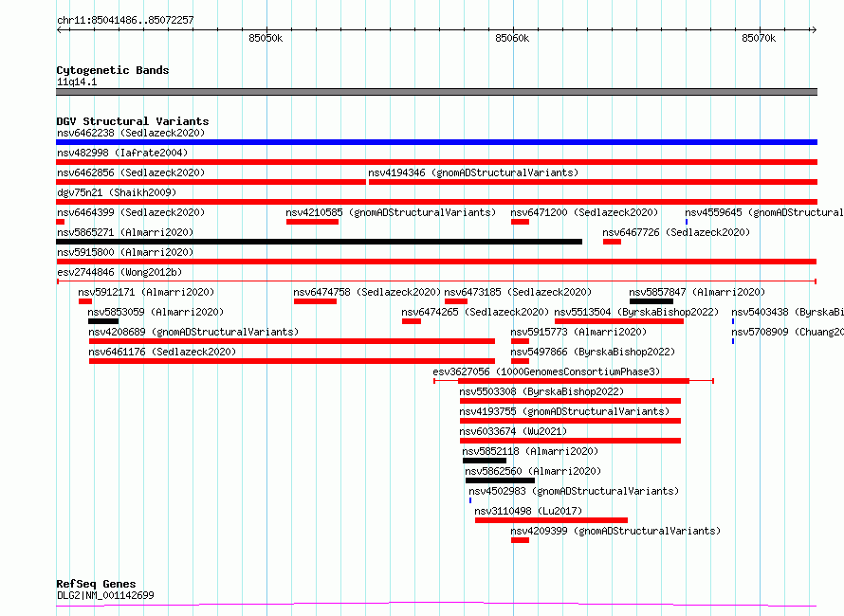The image size is (844, 616).
Task: Click the nsv5915773 (Almarri2020) label
Action: coord(578,332)
